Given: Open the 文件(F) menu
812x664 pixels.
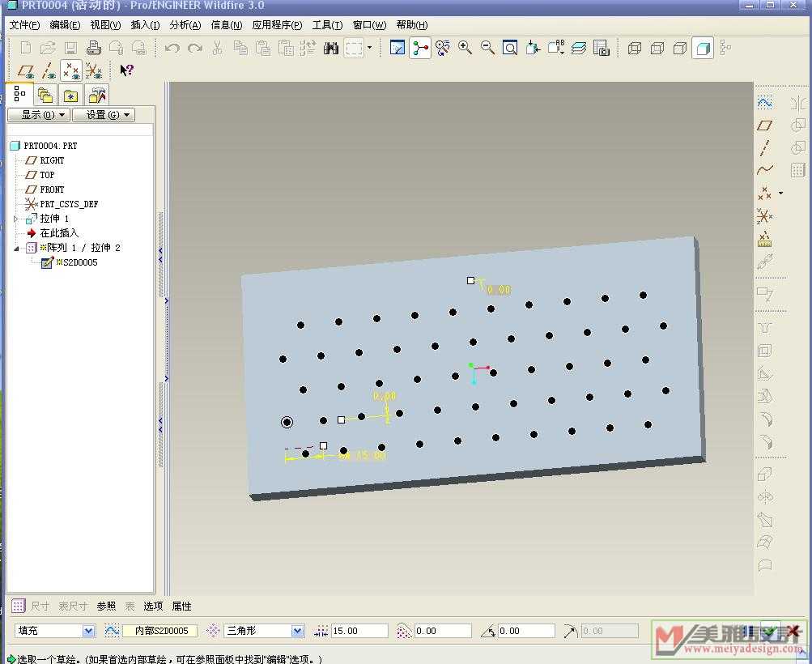Looking at the screenshot, I should click(24, 25).
